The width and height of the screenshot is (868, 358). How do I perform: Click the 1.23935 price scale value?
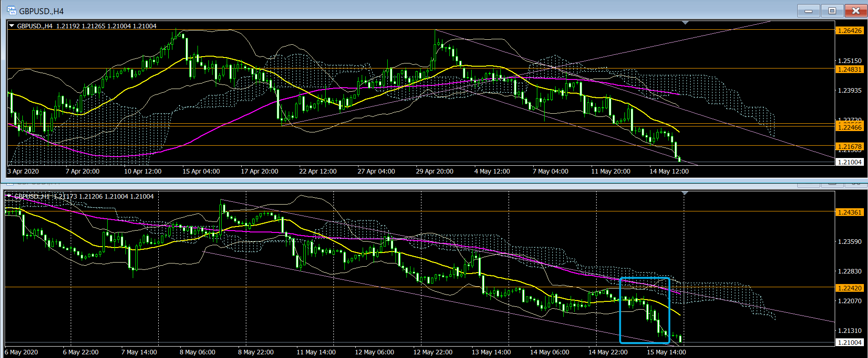(x=850, y=90)
